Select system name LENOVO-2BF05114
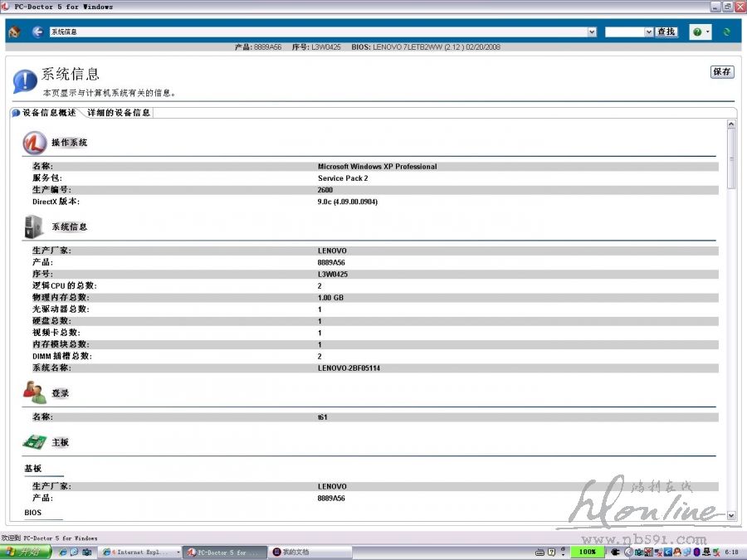 coord(349,368)
